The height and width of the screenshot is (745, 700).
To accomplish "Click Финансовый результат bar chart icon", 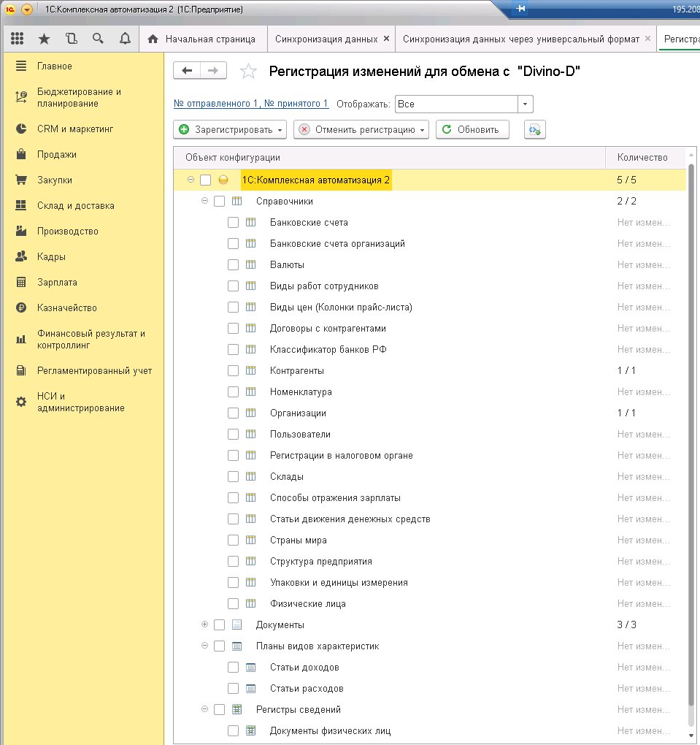I will [x=21, y=339].
